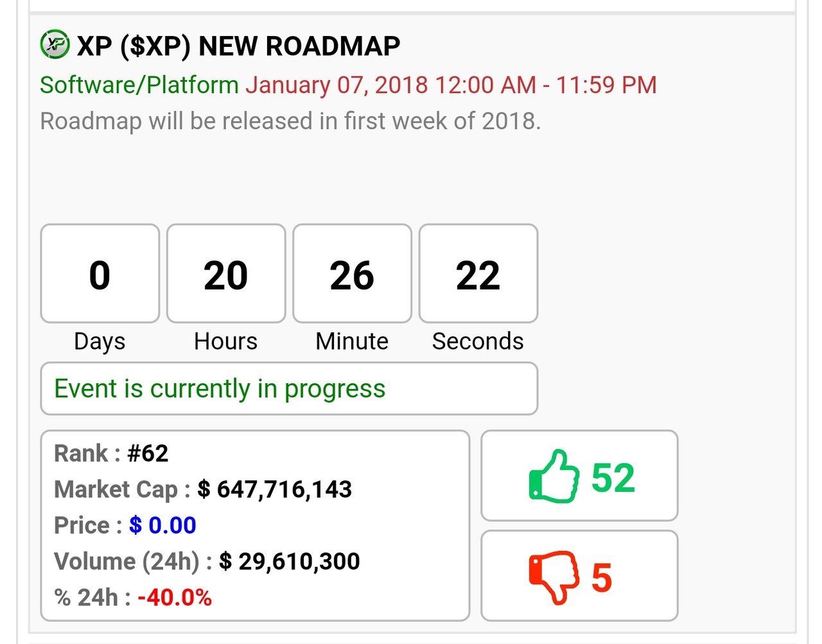
Task: Click the Days countdown box
Action: (100, 274)
